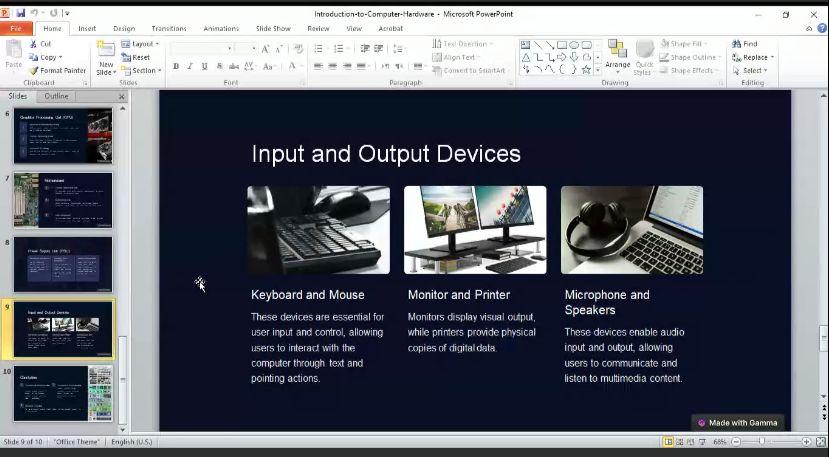This screenshot has width=829, height=457.
Task: Expand the Layout dropdown
Action: (141, 44)
